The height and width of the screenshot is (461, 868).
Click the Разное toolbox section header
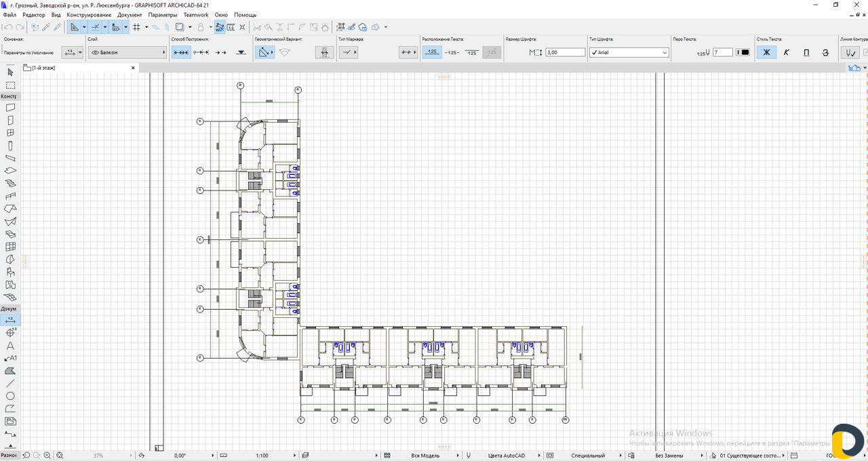coord(9,456)
